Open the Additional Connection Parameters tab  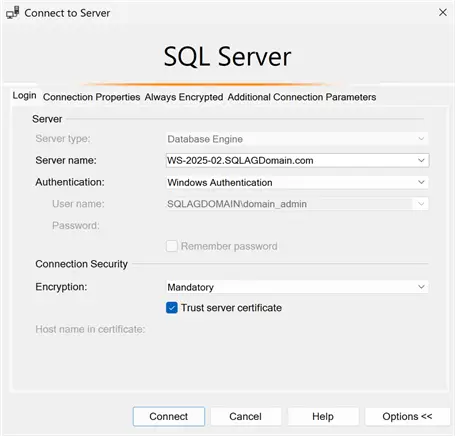click(x=302, y=97)
